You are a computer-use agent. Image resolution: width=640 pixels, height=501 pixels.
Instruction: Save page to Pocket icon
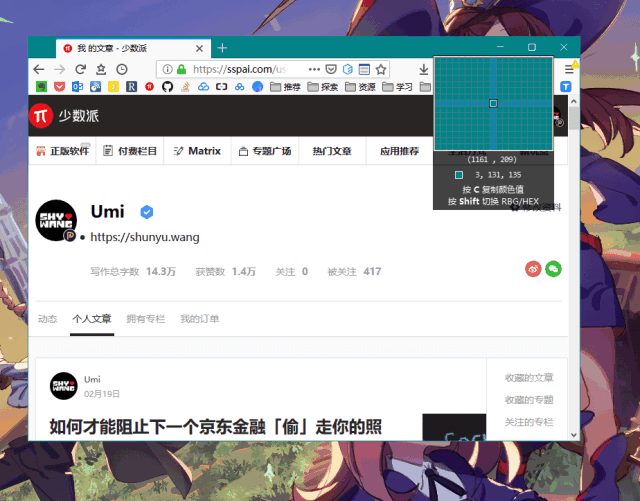tap(331, 69)
